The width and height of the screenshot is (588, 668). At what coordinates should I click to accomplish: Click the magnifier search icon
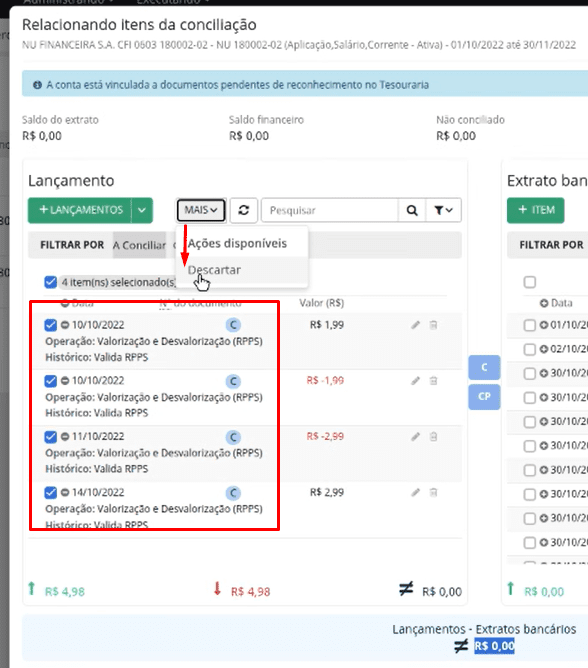tap(412, 210)
